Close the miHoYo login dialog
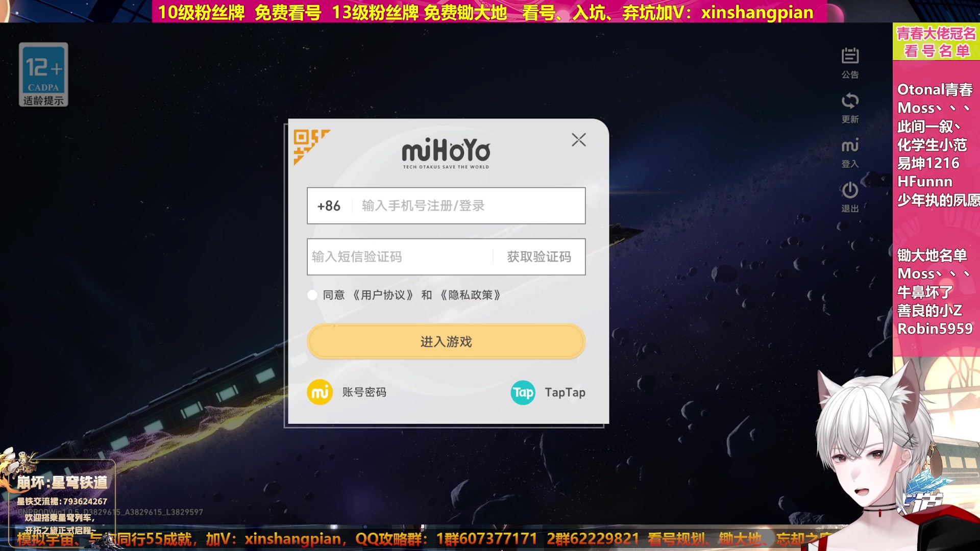 tap(578, 140)
